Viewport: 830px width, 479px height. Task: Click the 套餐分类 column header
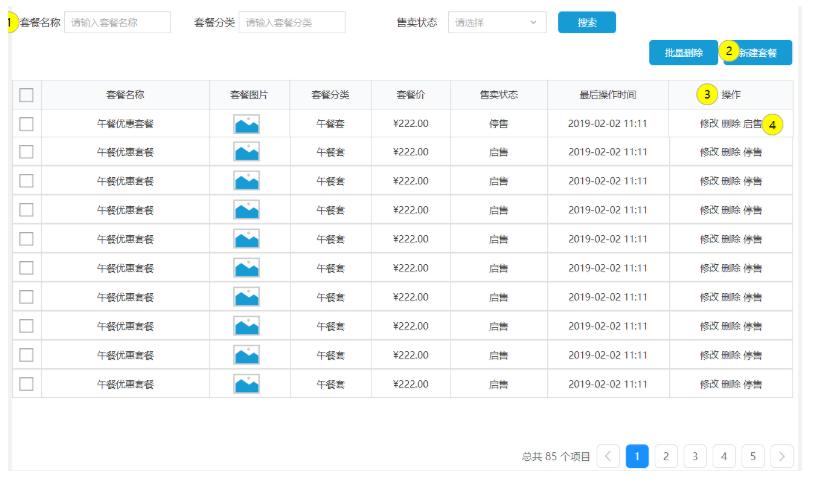pyautogui.click(x=330, y=95)
